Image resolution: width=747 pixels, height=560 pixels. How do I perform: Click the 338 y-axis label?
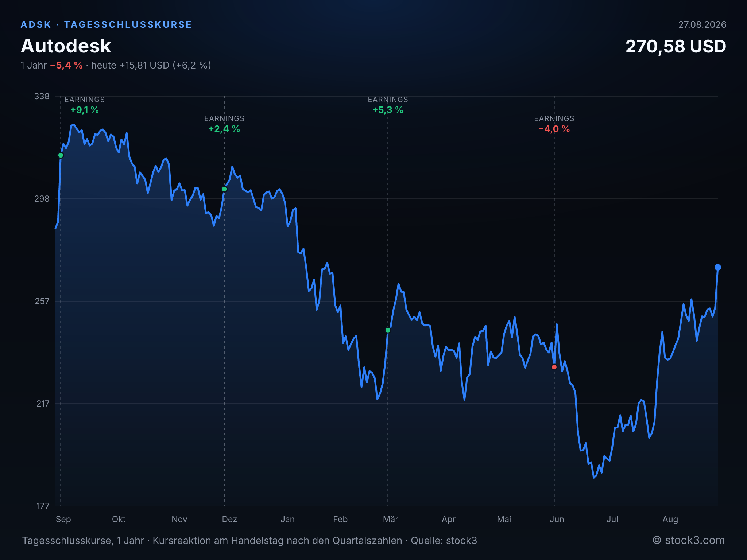(x=42, y=96)
